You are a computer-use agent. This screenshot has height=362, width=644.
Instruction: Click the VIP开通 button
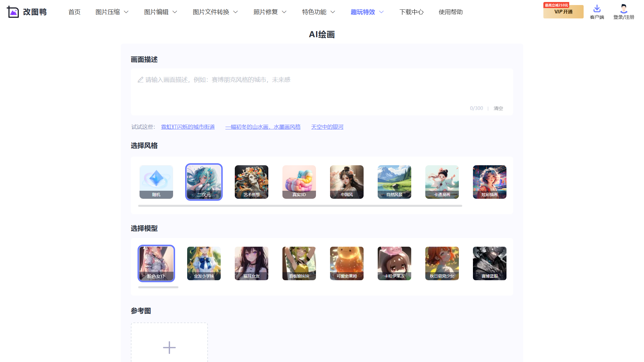click(563, 12)
